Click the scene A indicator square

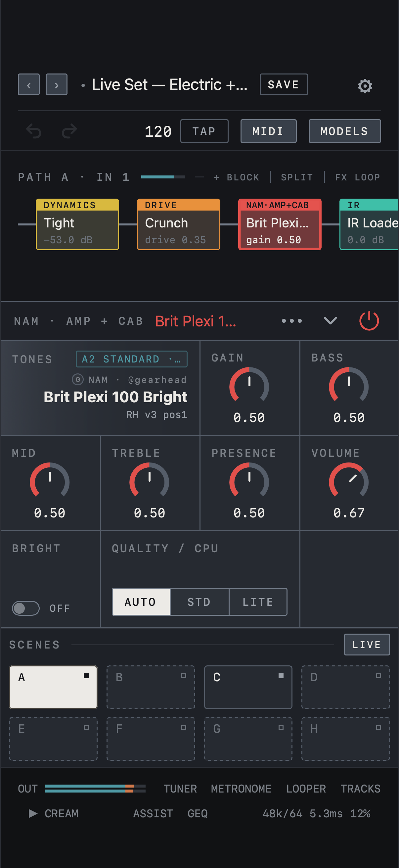tap(86, 676)
